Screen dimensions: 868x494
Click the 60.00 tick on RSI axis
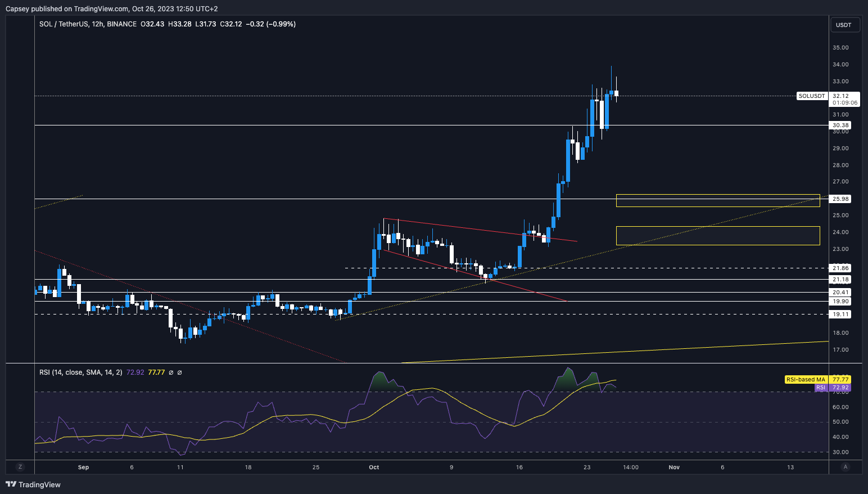tap(840, 407)
